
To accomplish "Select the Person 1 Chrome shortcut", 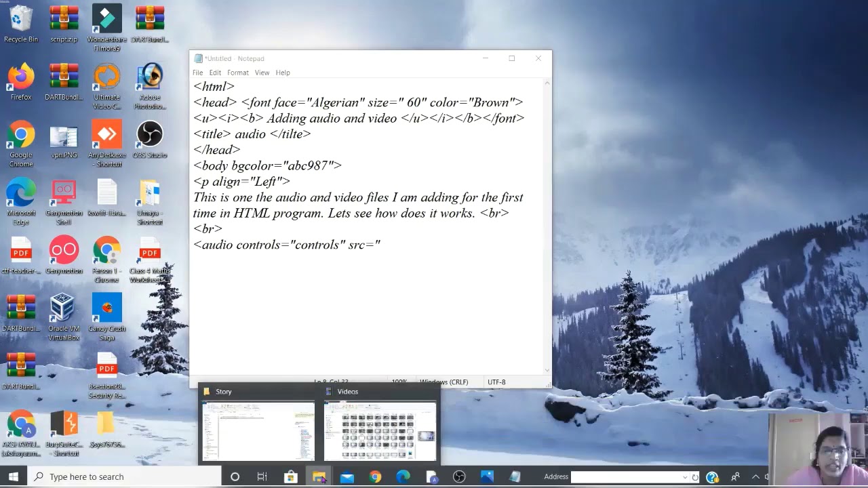I will (x=106, y=260).
